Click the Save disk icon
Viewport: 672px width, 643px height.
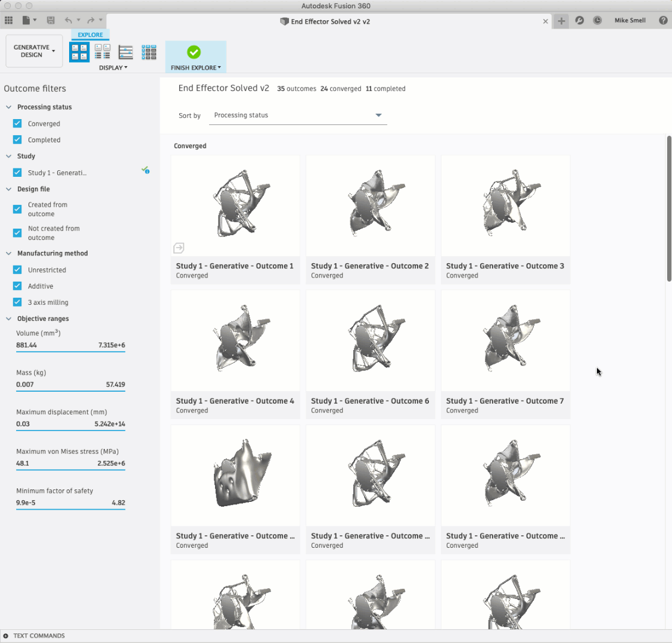[51, 20]
